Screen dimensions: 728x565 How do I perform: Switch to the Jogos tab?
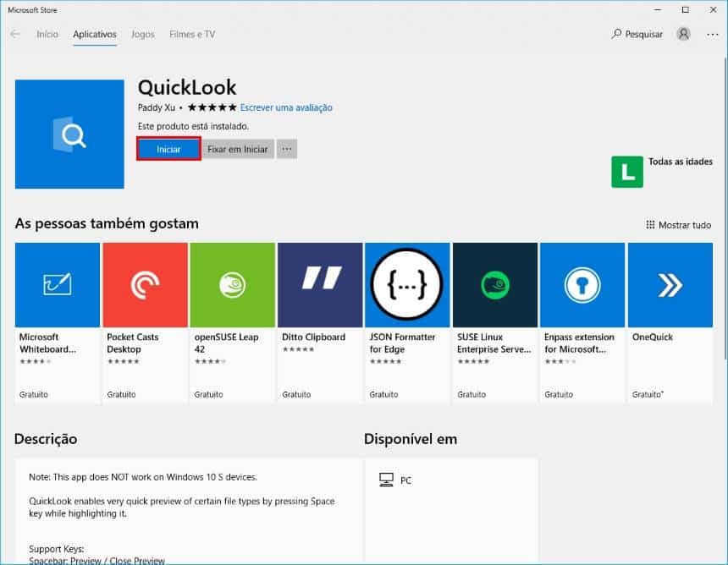point(143,35)
